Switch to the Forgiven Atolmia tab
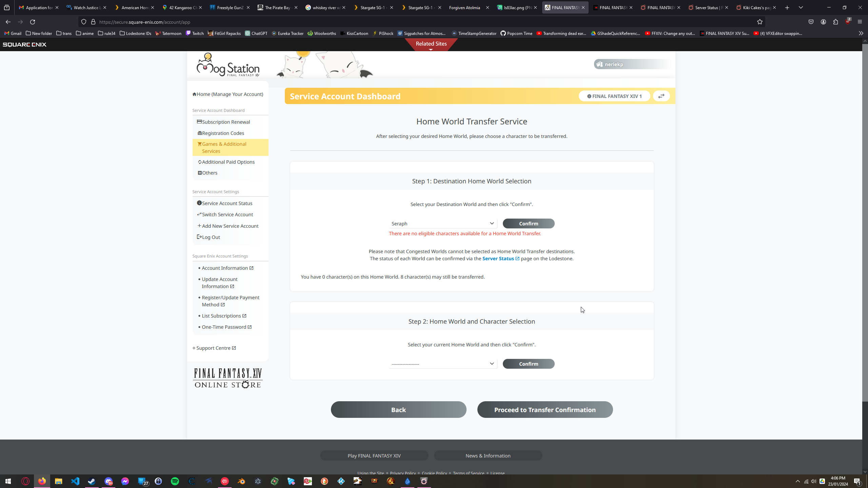 469,7
